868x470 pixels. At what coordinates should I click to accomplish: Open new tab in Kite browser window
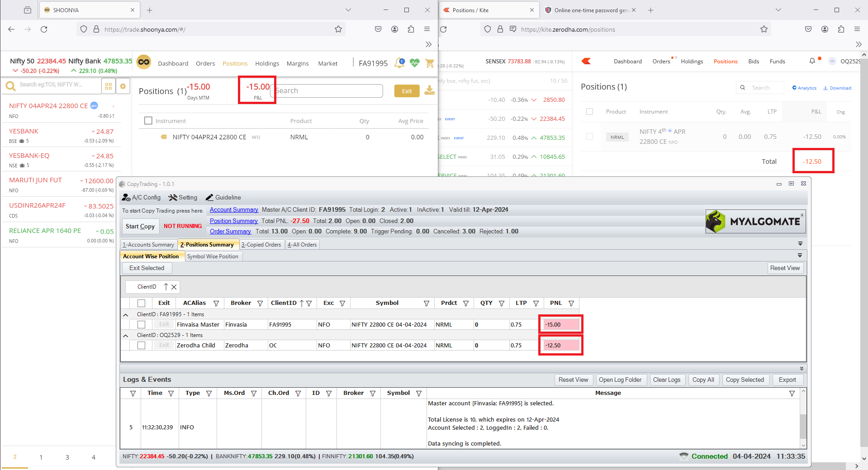651,10
